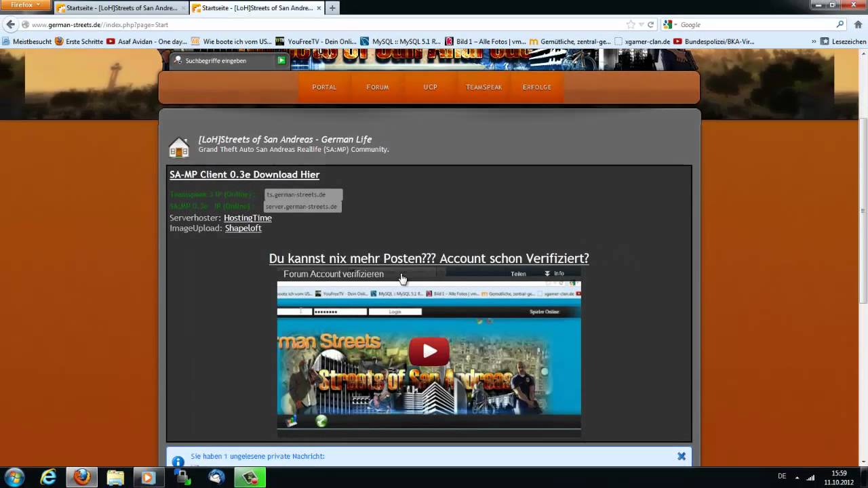Open the Bundespolizei/BKA bookmark

tap(713, 41)
